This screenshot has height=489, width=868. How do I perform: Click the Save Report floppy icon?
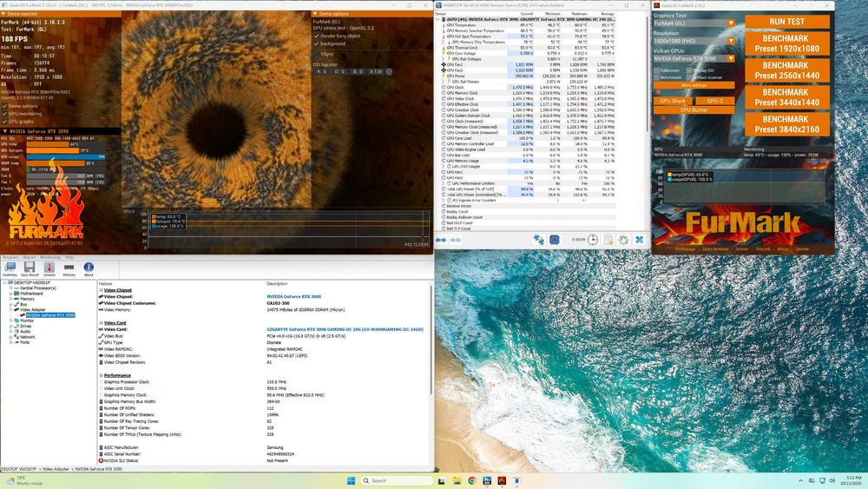30,268
